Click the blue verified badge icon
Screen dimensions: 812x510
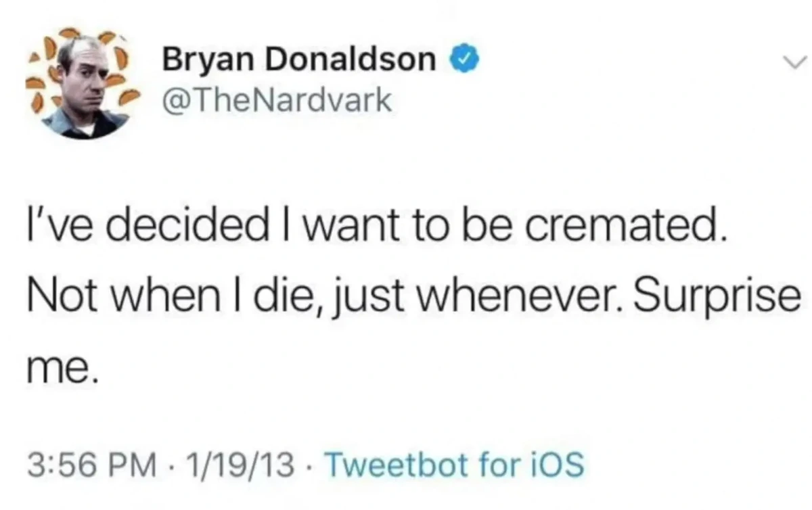[467, 60]
